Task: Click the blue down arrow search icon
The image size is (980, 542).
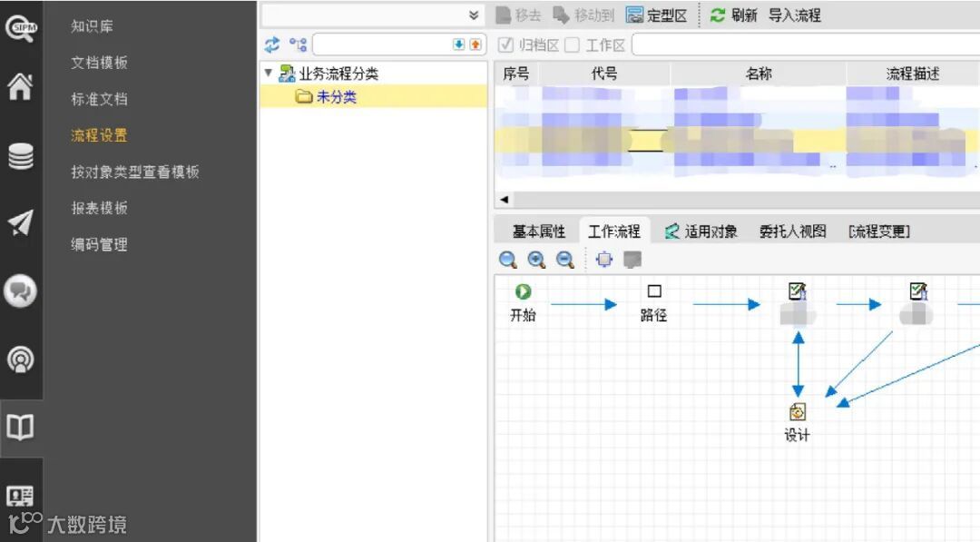Action: tap(459, 44)
